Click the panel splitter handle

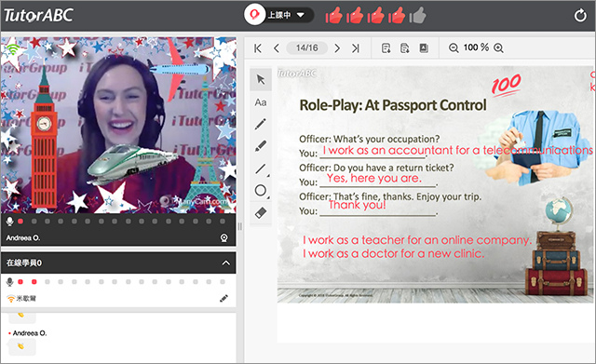coord(240,226)
